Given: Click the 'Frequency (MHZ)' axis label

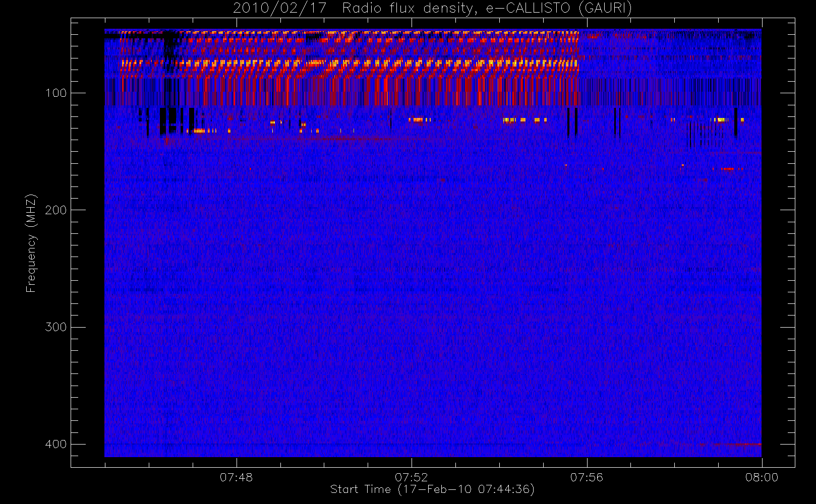Looking at the screenshot, I should pyautogui.click(x=31, y=243).
